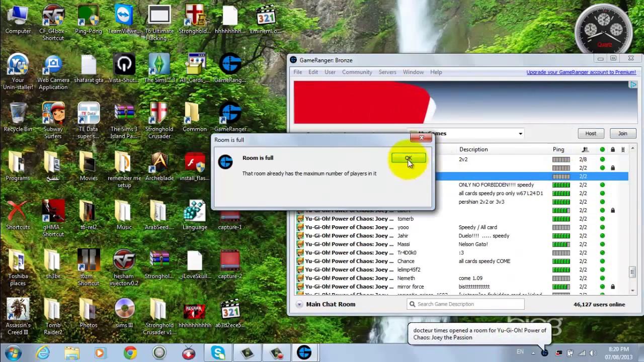Image resolution: width=644 pixels, height=362 pixels.
Task: Click the Host button
Action: (x=591, y=133)
